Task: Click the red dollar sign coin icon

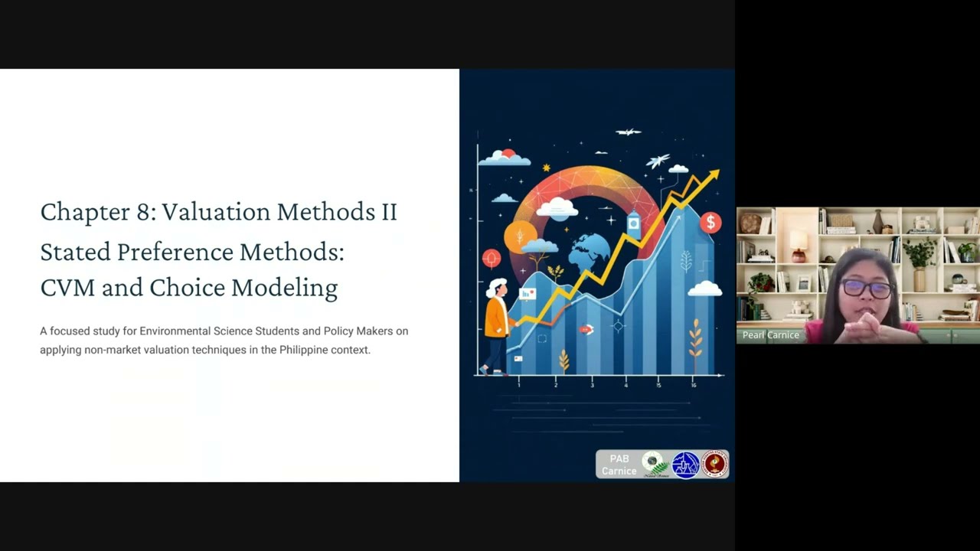Action: [x=710, y=223]
